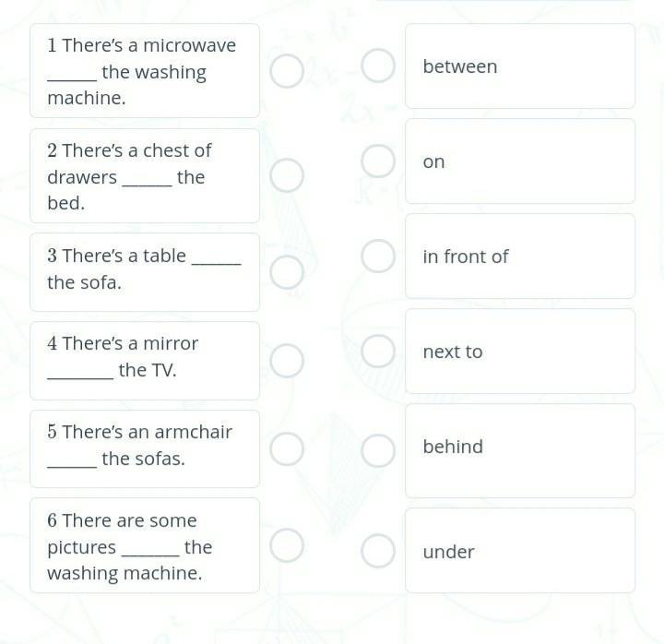
Task: Select the radio circle beside the mirror sentence
Action: [287, 361]
